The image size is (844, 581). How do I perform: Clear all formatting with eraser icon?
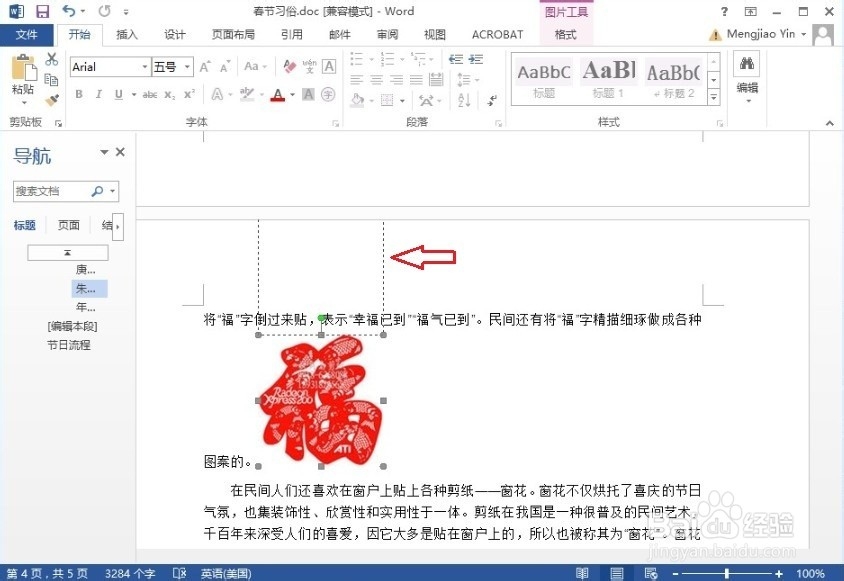[x=290, y=66]
